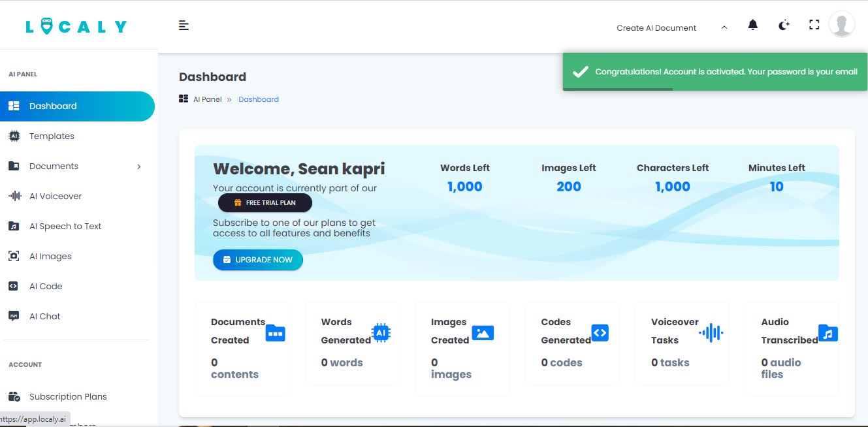Click the Voiceover Tasks waveform icon
Screen dimensions: 868x427
click(x=711, y=333)
